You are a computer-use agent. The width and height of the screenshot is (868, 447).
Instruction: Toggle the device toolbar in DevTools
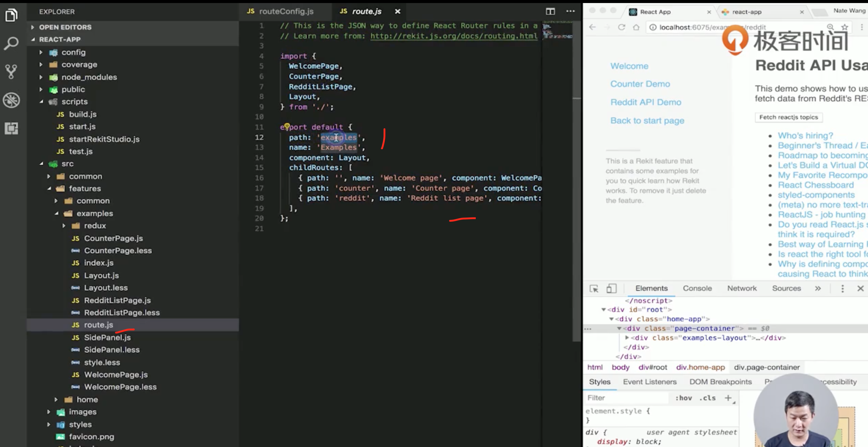point(611,289)
